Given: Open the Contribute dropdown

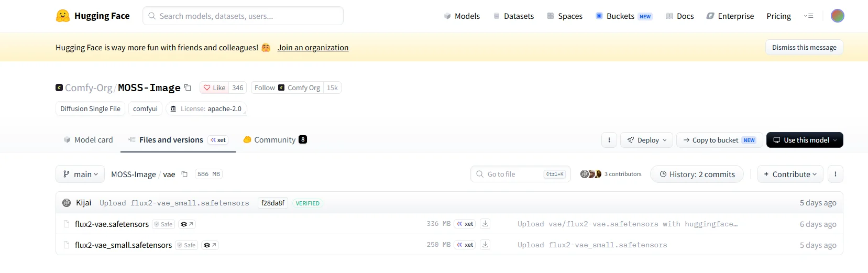Looking at the screenshot, I should coord(790,174).
